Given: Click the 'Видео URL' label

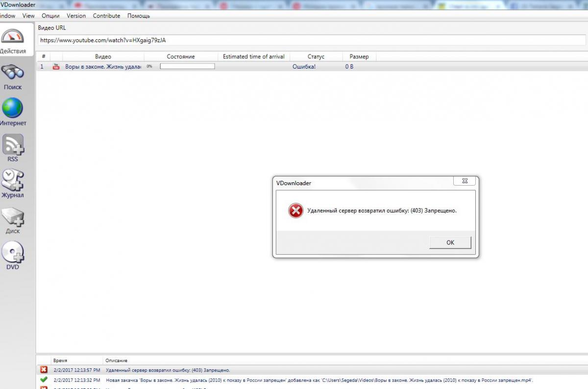Looking at the screenshot, I should (51, 28).
